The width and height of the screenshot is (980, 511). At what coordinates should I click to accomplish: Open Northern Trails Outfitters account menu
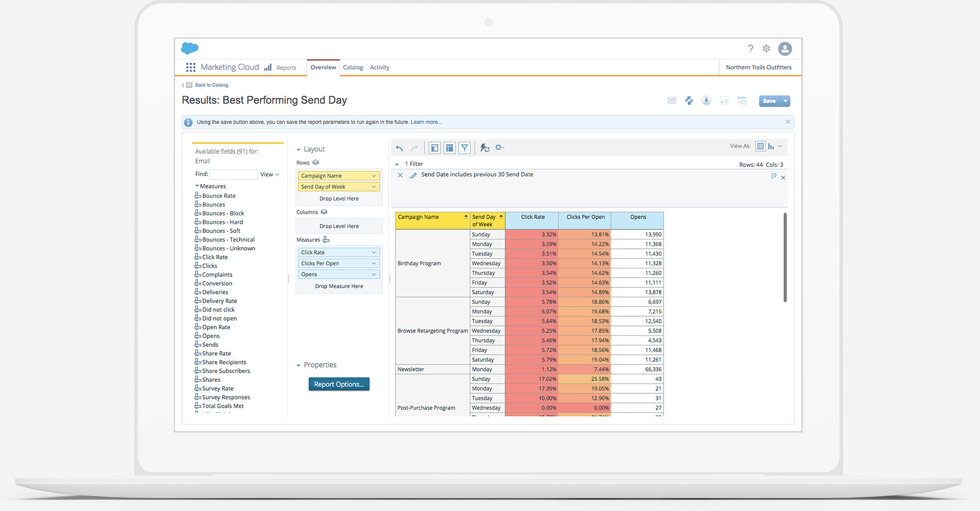(x=759, y=67)
